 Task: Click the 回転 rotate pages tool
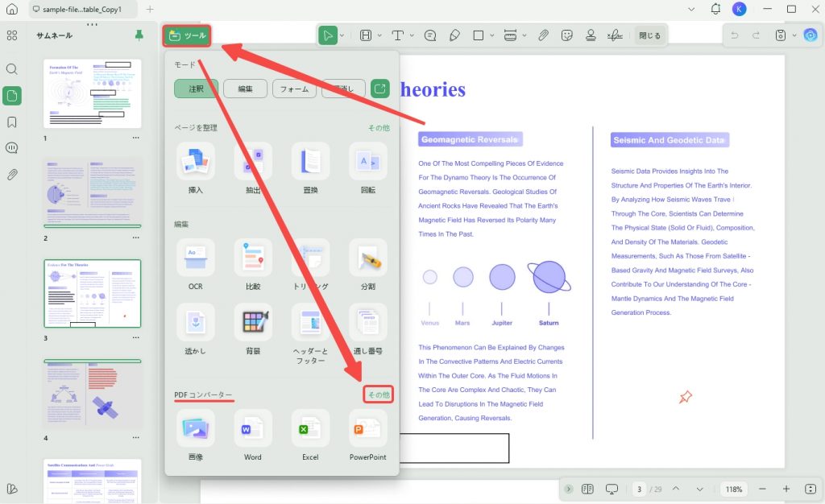pos(367,169)
